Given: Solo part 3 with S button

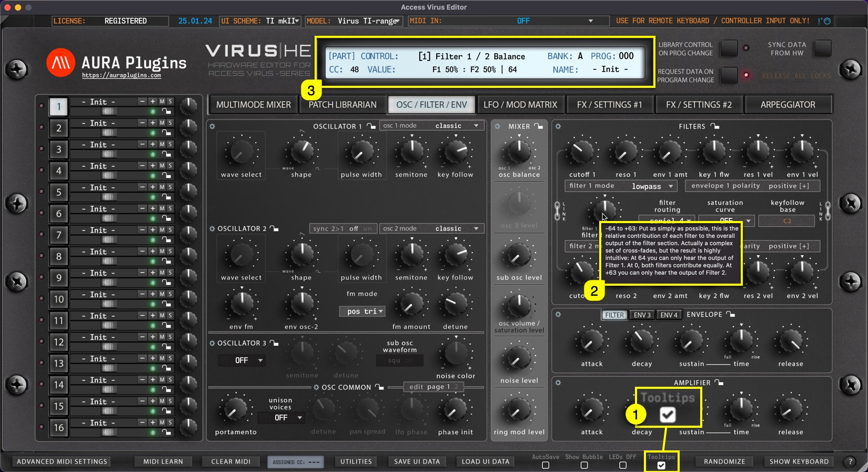Looking at the screenshot, I should coord(170,144).
